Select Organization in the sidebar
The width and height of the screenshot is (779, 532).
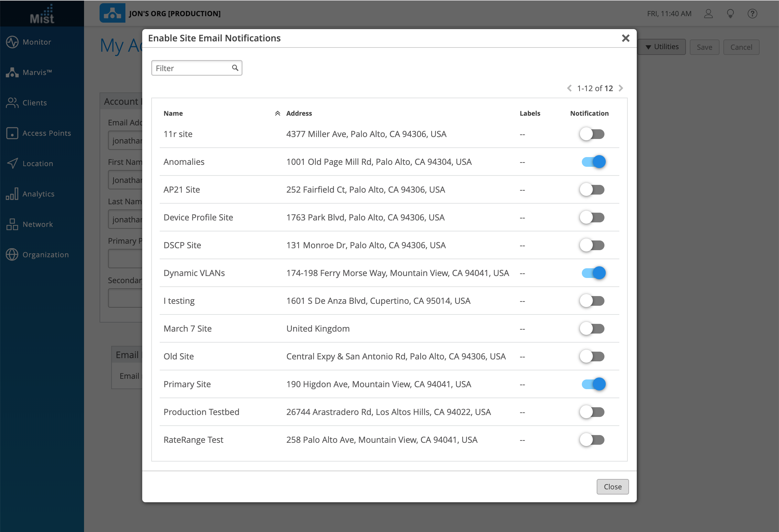(x=45, y=255)
